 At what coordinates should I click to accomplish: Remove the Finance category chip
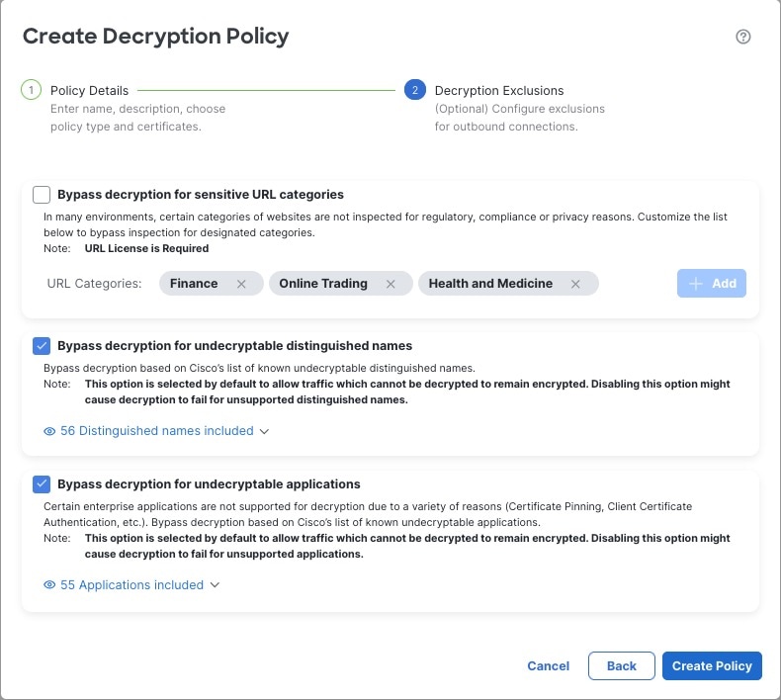click(241, 284)
